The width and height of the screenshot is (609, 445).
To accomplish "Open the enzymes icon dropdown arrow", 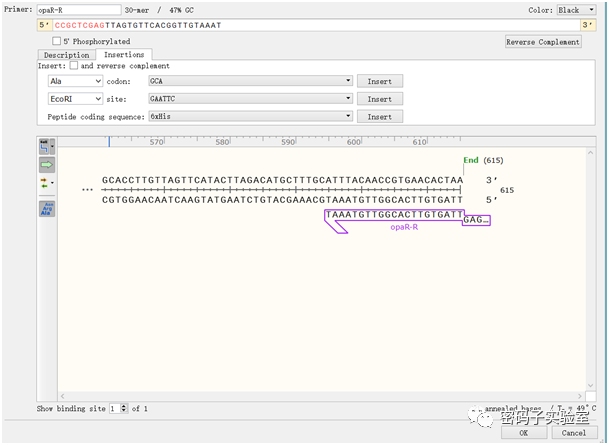I will tap(52, 146).
